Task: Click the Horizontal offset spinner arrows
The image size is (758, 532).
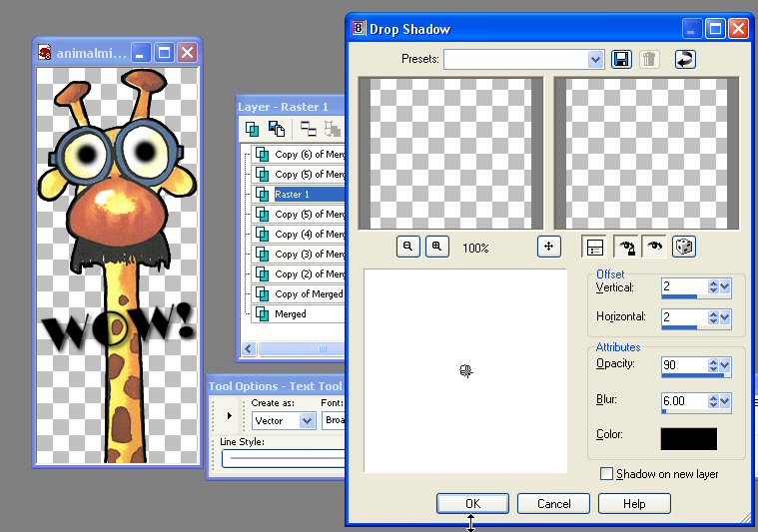Action: click(713, 317)
